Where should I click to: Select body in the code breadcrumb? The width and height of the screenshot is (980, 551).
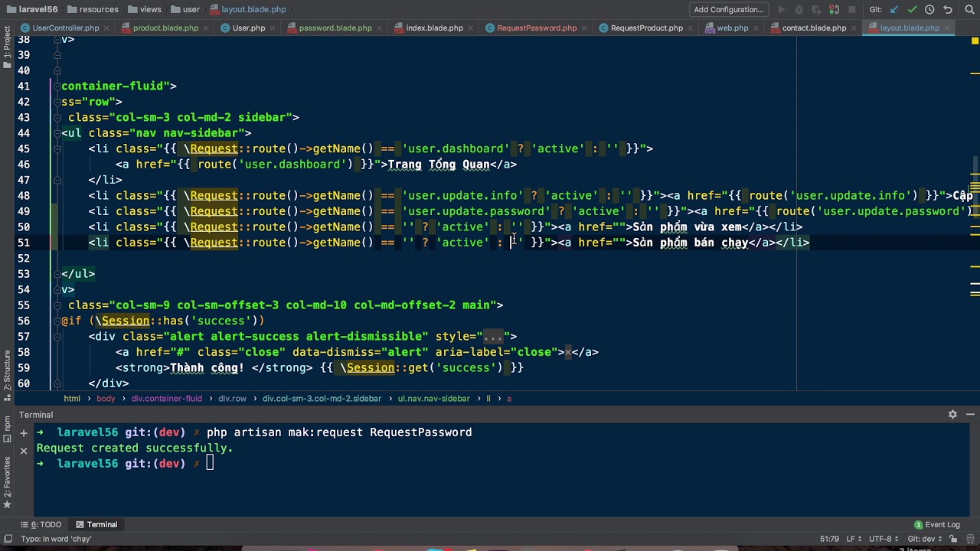click(106, 399)
